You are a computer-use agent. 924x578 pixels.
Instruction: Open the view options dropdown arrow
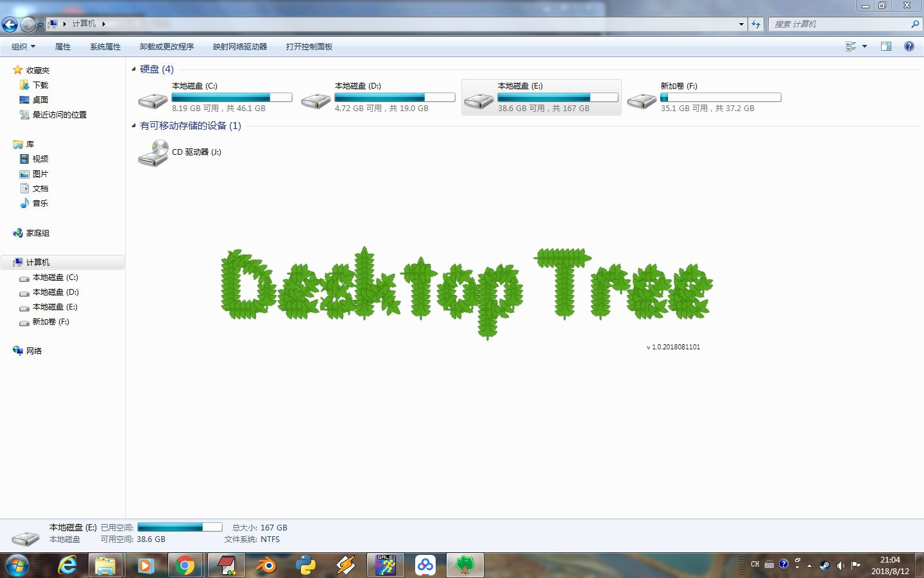864,47
